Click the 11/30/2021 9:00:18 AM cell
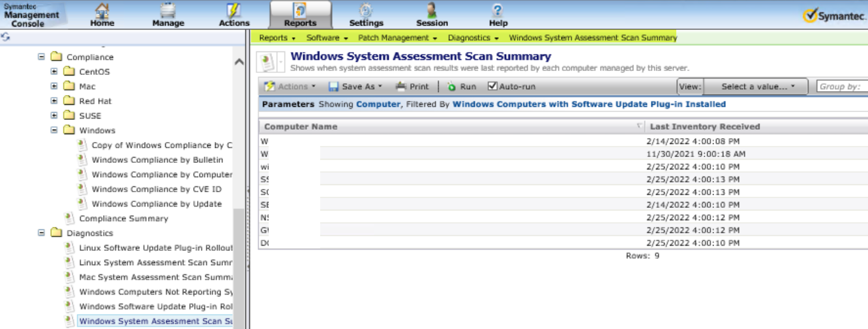 point(695,154)
